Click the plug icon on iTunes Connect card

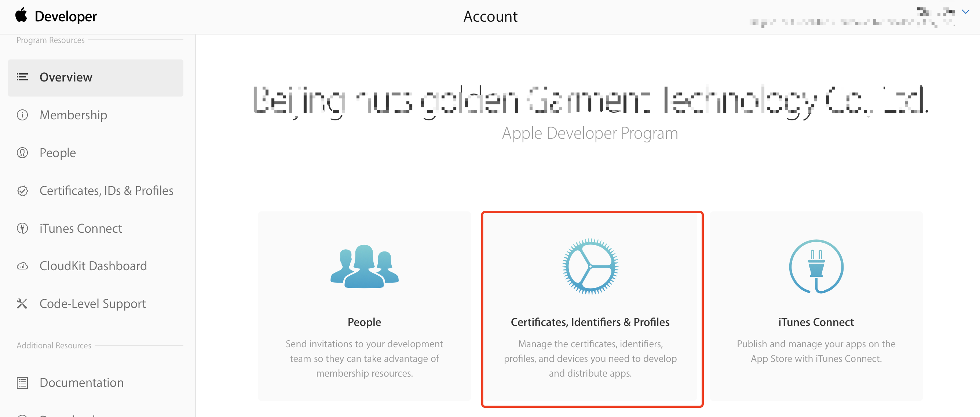[x=816, y=266]
